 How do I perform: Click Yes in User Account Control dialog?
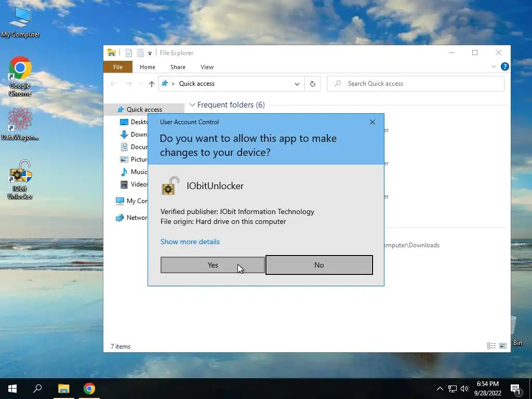click(x=212, y=265)
